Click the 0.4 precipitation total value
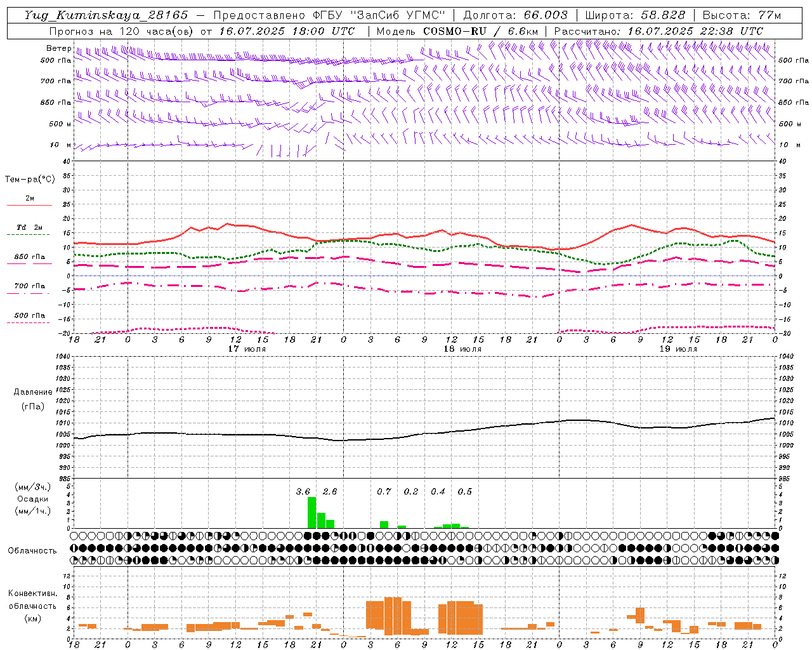Viewport: 812px width, 650px height. 438,491
